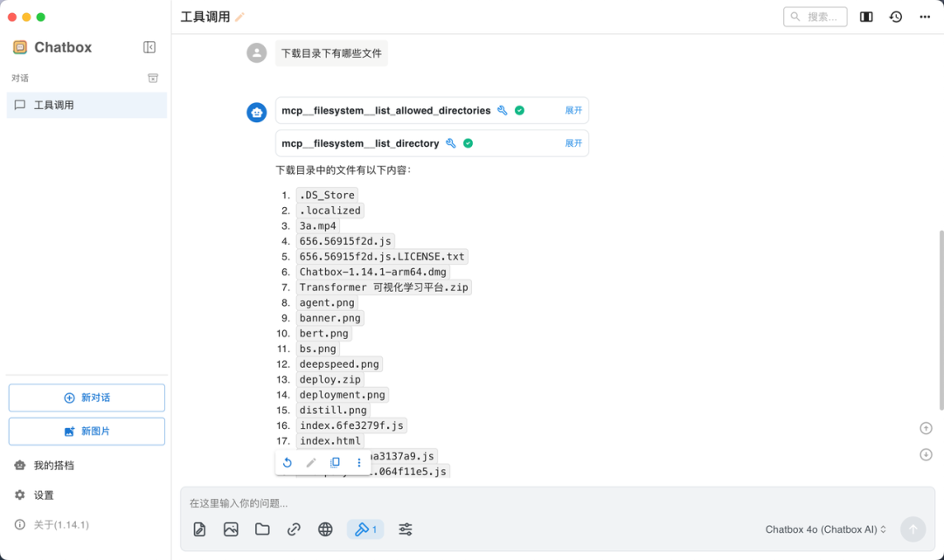944x560 pixels.
Task: Regenerate the assistant reply
Action: [x=288, y=462]
